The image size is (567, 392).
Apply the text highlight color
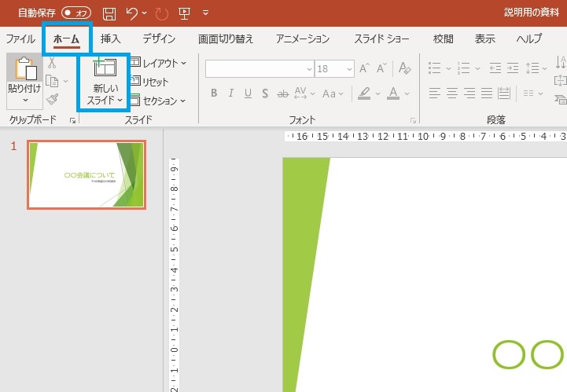[x=364, y=93]
